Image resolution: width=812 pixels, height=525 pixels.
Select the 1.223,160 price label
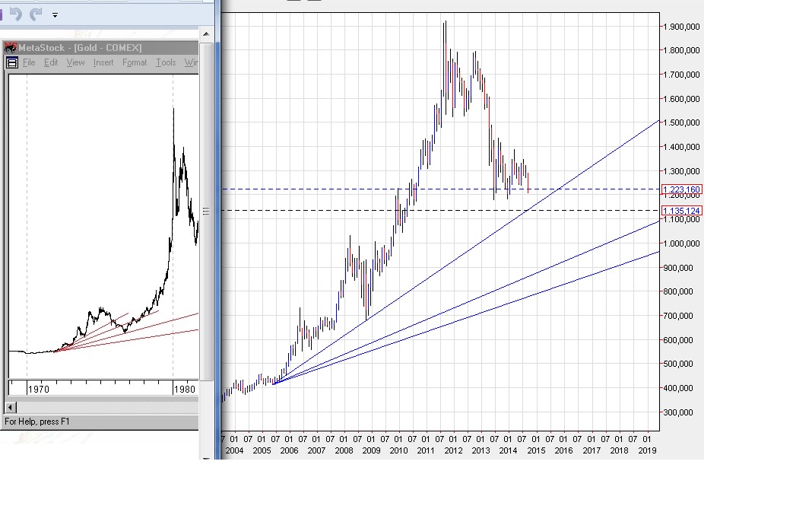tap(682, 189)
